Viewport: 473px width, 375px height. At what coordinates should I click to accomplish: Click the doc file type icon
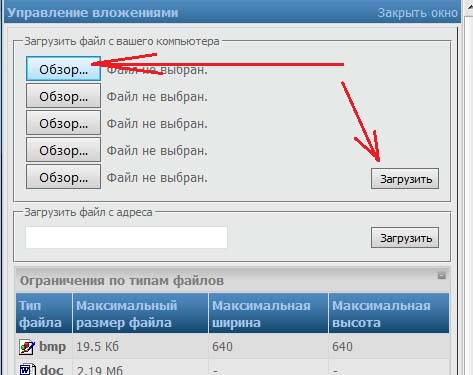[27, 369]
